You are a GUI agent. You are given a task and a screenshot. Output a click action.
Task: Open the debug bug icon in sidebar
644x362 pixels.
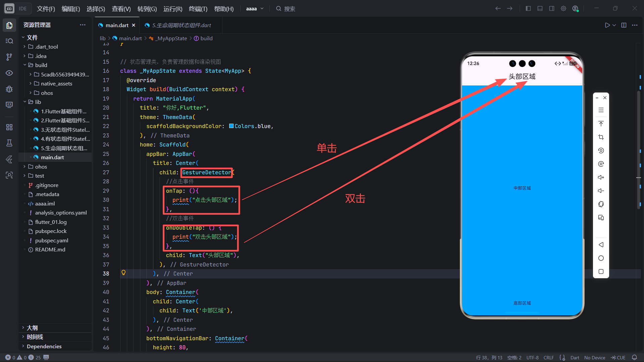[x=9, y=89]
